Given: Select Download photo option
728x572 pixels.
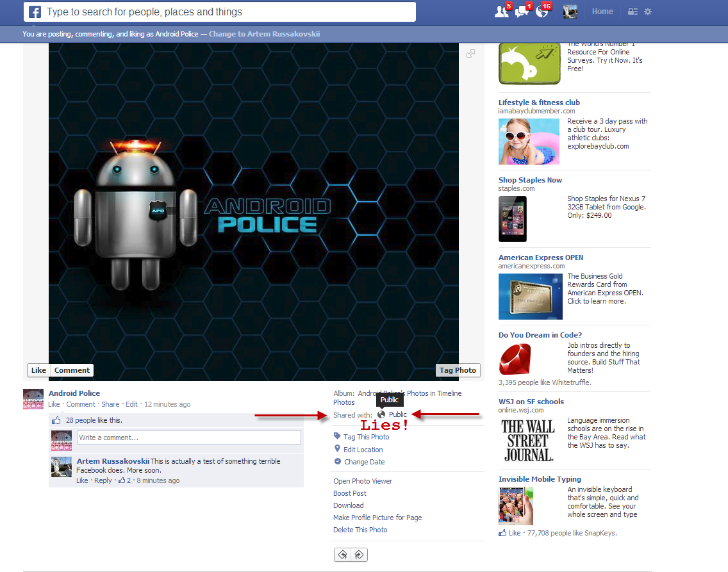Looking at the screenshot, I should coord(348,505).
